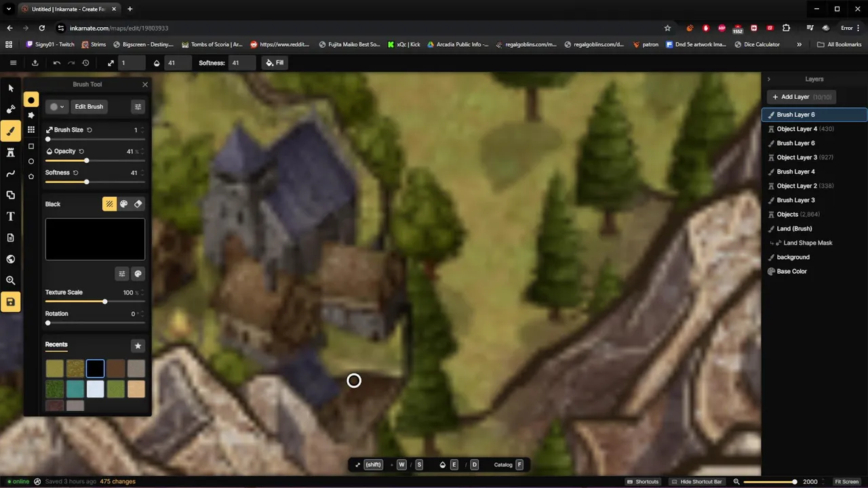Viewport: 868px width, 488px height.
Task: Adjust the Opacity stepper arrows
Action: pos(142,151)
